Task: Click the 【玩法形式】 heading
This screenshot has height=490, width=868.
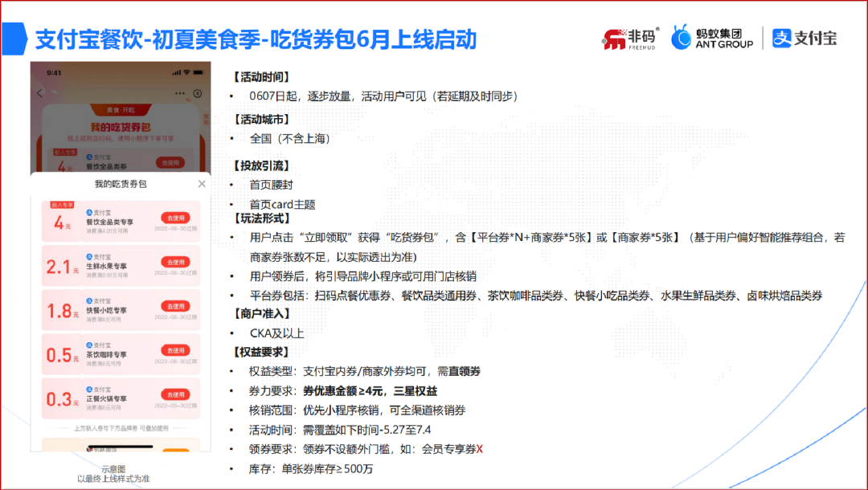Action: (260, 218)
